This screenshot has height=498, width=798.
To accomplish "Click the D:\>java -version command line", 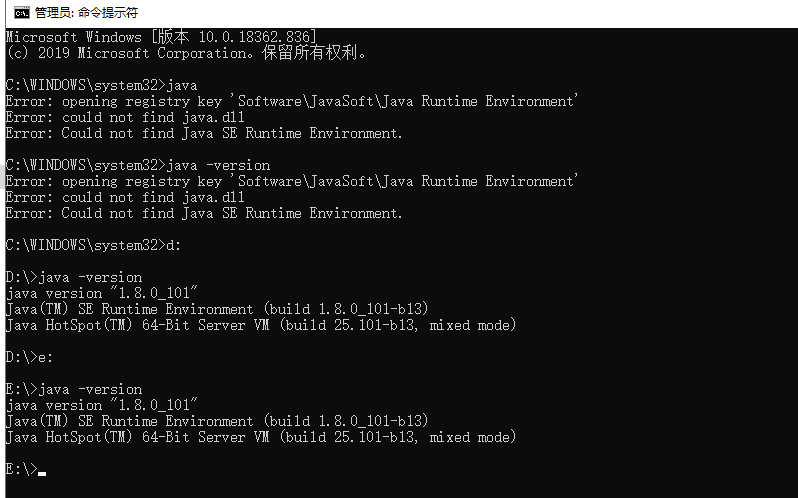I will pyautogui.click(x=74, y=277).
